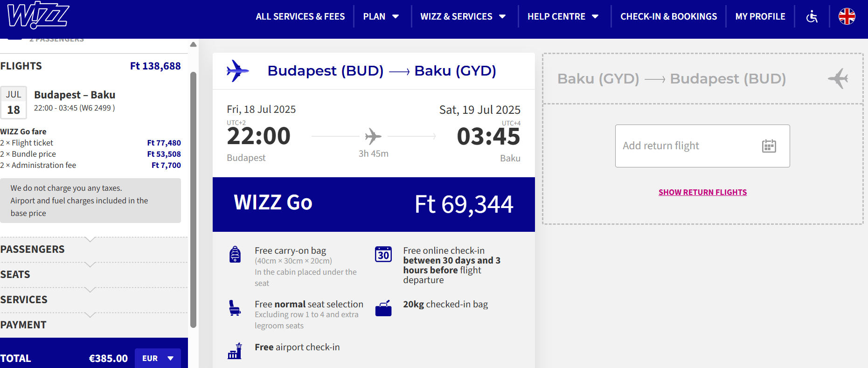Go to CHECK-IN & BOOKINGS

click(668, 16)
